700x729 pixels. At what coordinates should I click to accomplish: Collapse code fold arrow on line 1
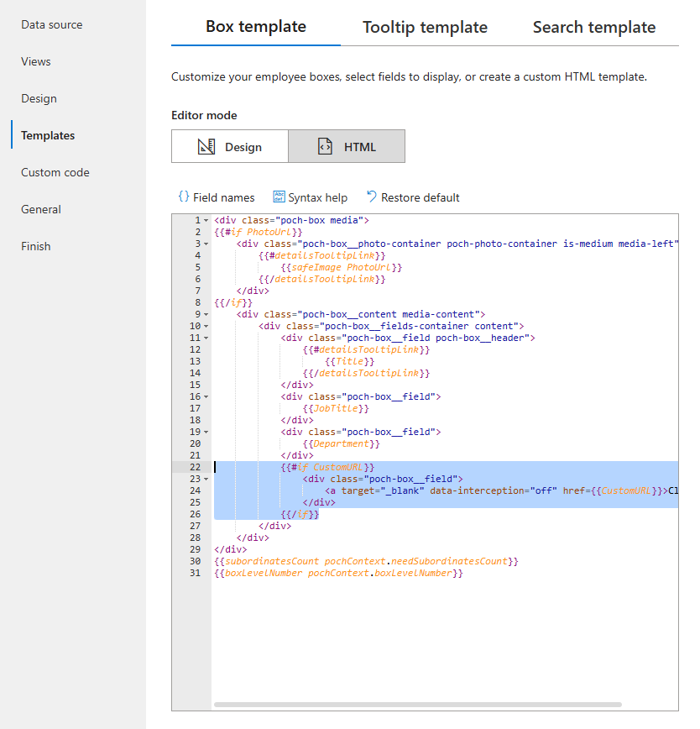point(206,220)
